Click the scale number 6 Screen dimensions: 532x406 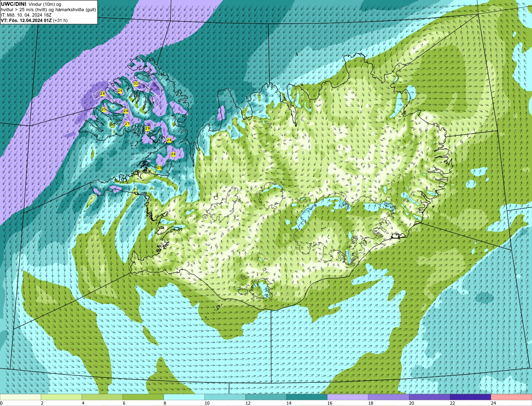(123, 403)
